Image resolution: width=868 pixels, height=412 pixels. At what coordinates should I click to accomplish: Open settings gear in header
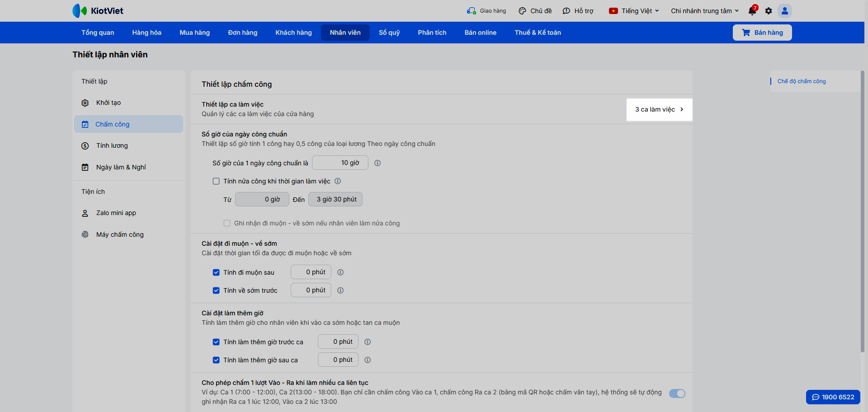769,11
